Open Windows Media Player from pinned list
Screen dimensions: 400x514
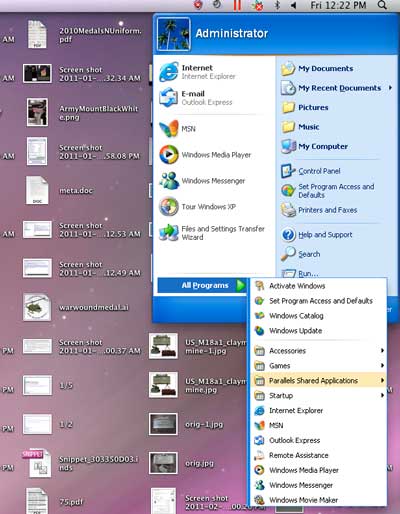point(169,155)
